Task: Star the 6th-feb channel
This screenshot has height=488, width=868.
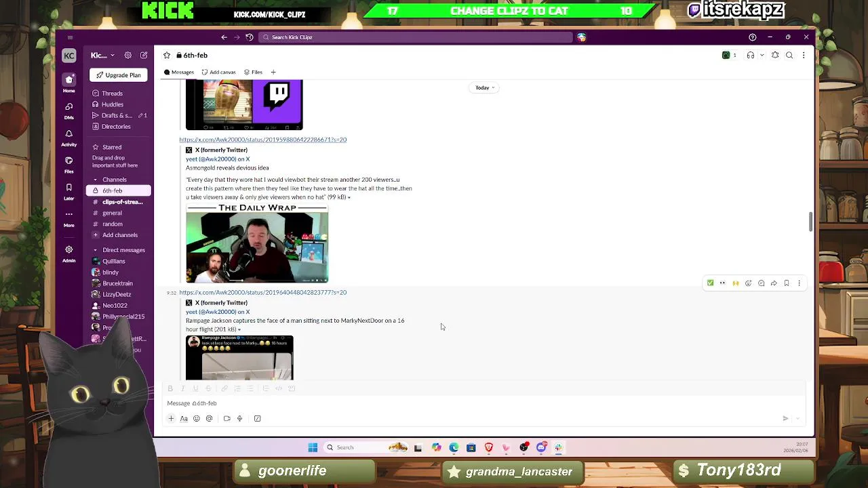Action: 167,55
